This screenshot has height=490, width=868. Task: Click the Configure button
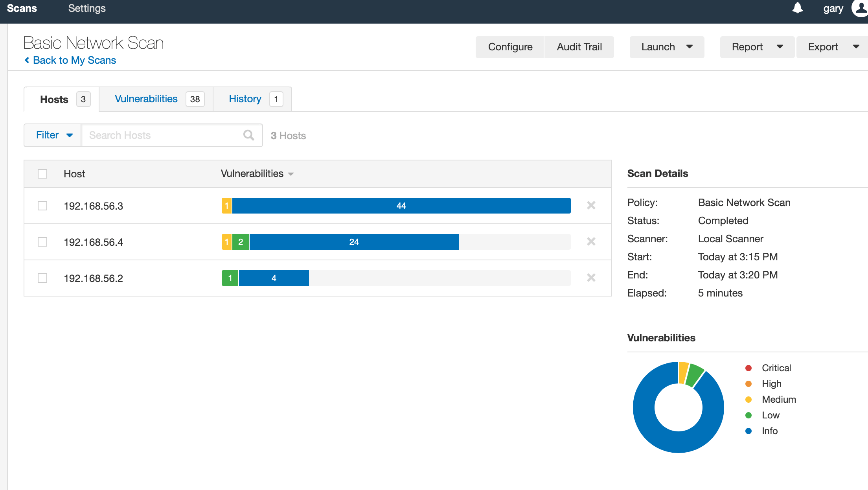click(510, 47)
